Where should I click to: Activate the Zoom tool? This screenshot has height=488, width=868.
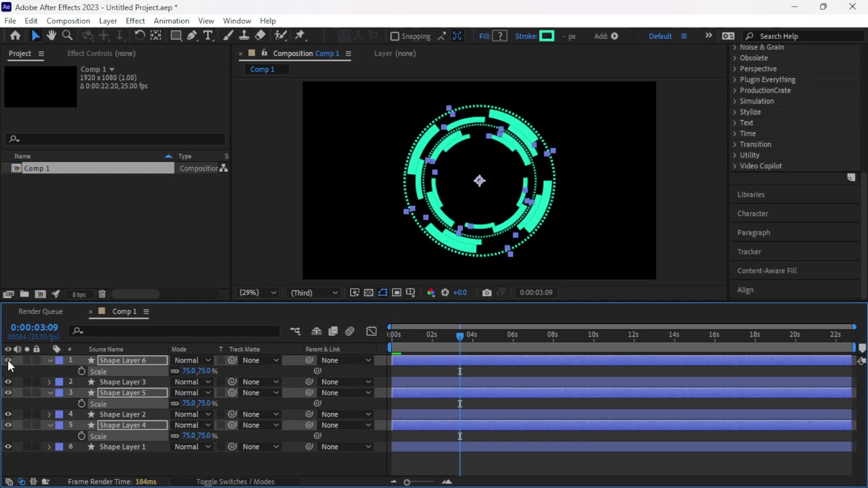tap(67, 36)
